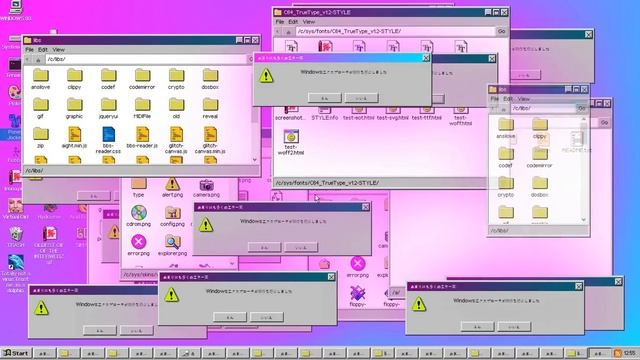640x360 pixels.
Task: Click the /c/sys/fonts/ address field
Action: [x=395, y=31]
